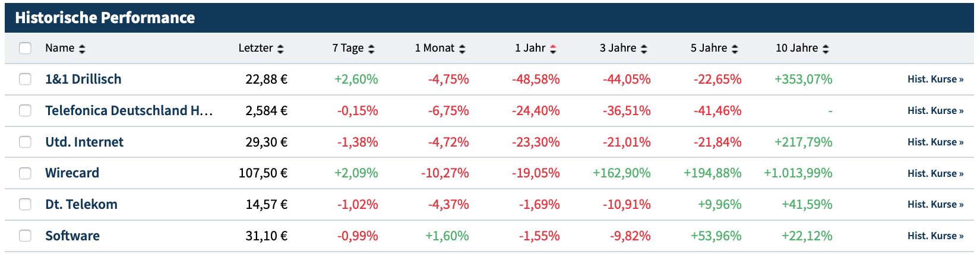
Task: Open Utd. Internet stock link
Action: [84, 142]
